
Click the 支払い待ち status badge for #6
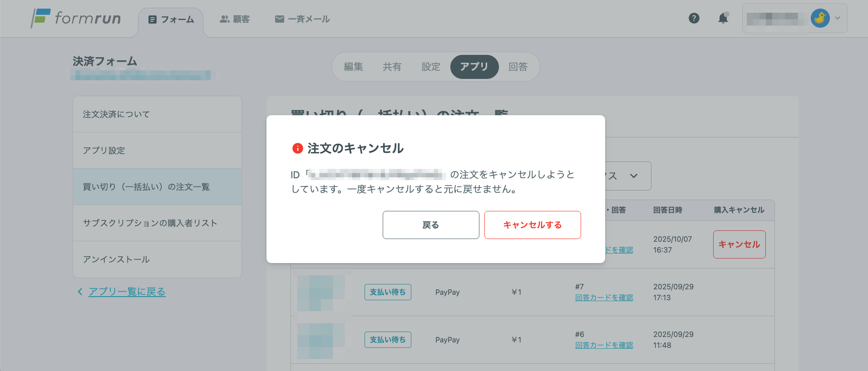(x=388, y=340)
